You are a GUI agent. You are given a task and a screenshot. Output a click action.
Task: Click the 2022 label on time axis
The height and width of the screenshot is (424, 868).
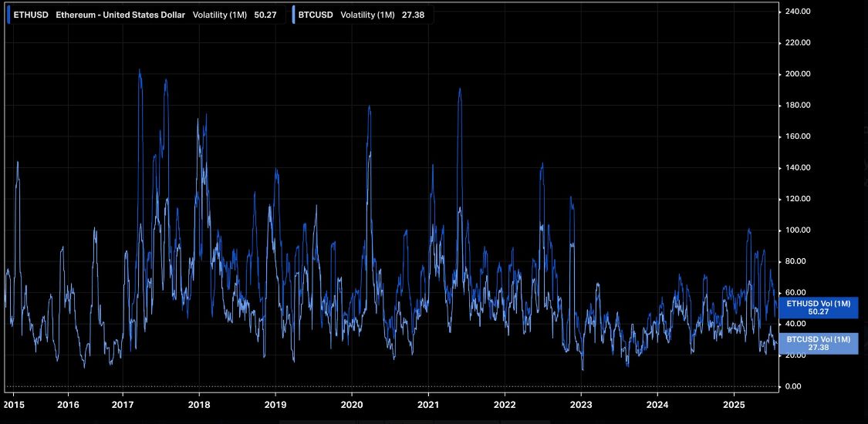click(x=505, y=405)
